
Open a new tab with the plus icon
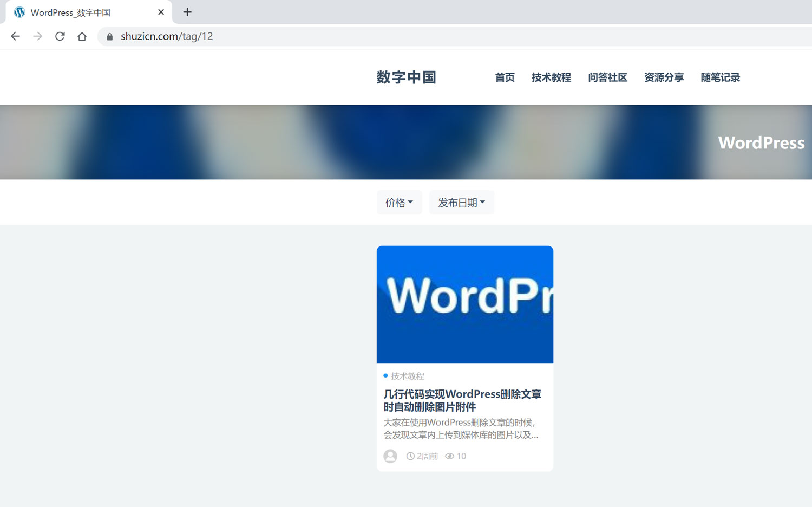[x=187, y=12]
